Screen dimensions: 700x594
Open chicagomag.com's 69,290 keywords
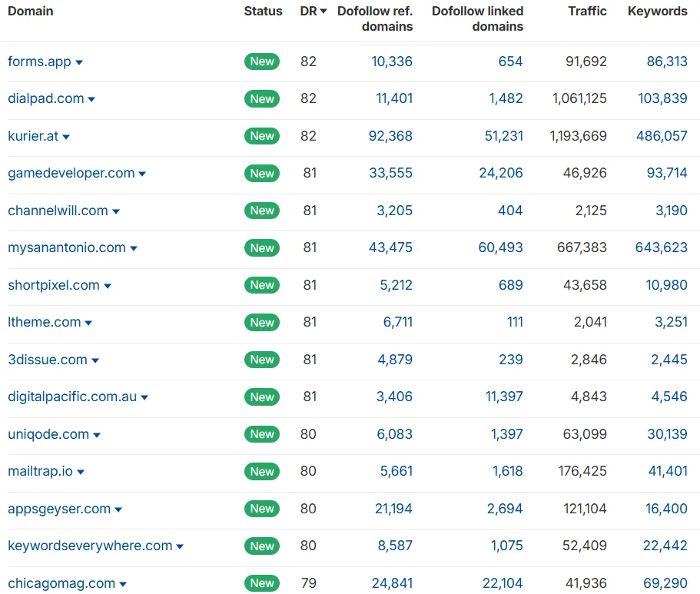click(665, 584)
